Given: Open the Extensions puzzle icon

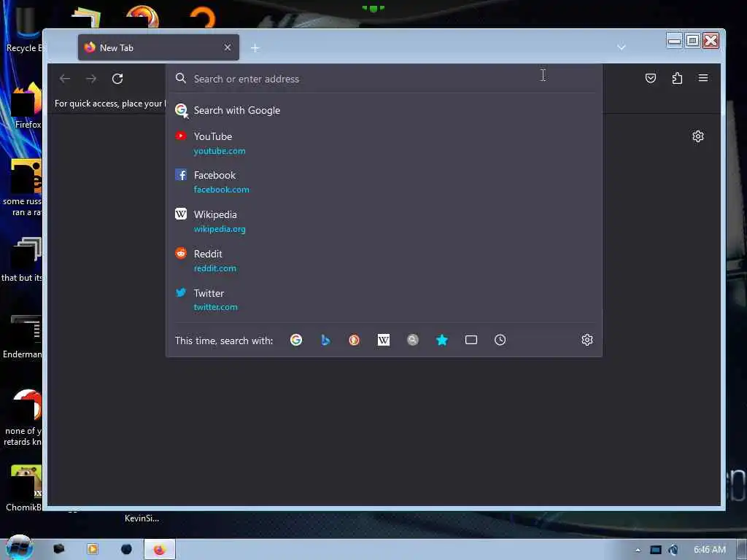Looking at the screenshot, I should pos(677,78).
